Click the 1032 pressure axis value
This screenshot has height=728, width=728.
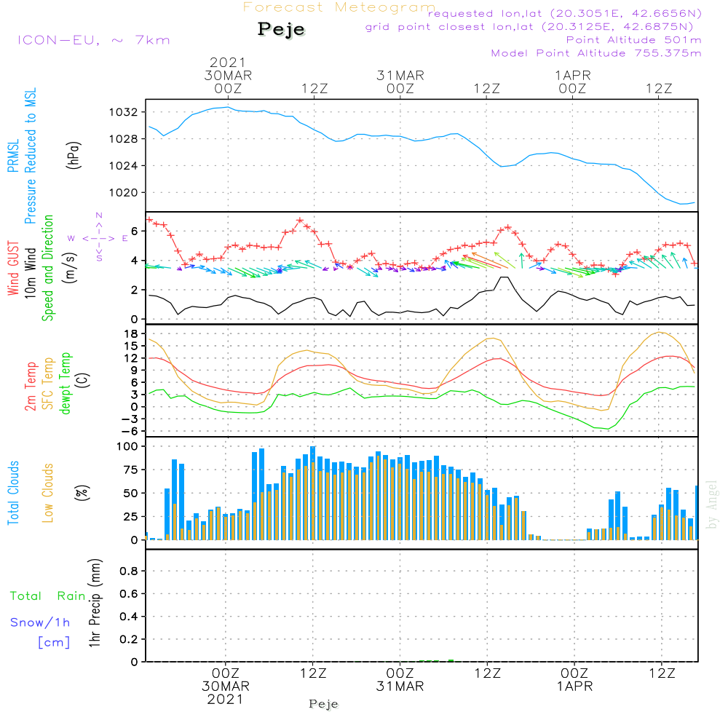pyautogui.click(x=124, y=112)
